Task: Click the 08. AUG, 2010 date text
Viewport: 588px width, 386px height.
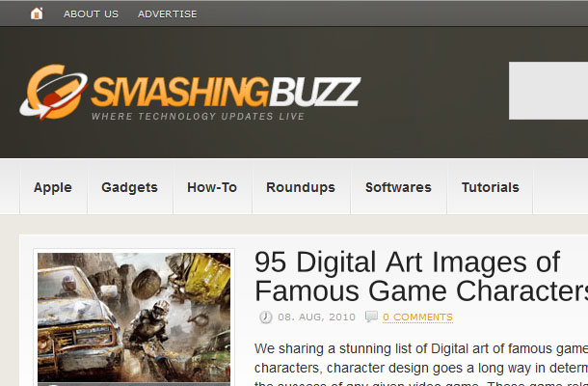Action: tap(316, 317)
